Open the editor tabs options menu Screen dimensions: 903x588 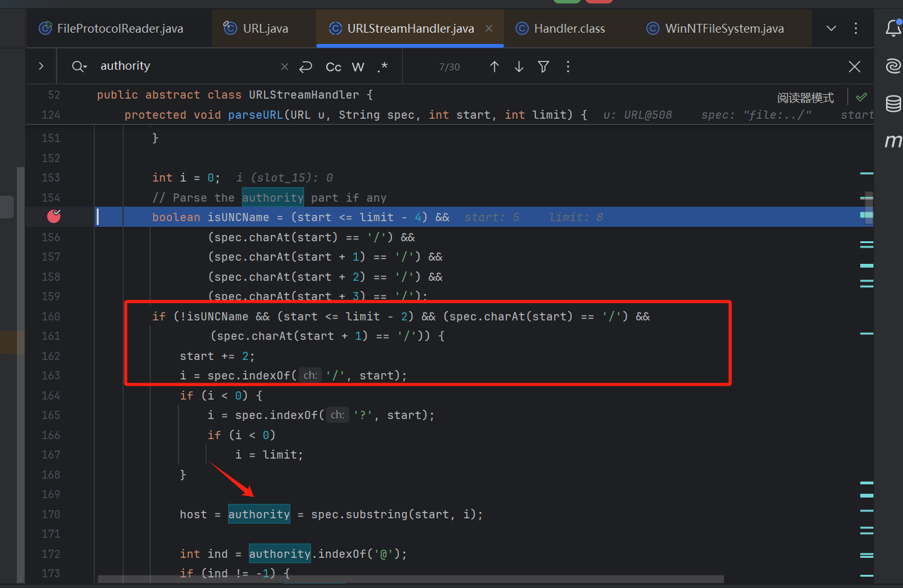[x=856, y=28]
